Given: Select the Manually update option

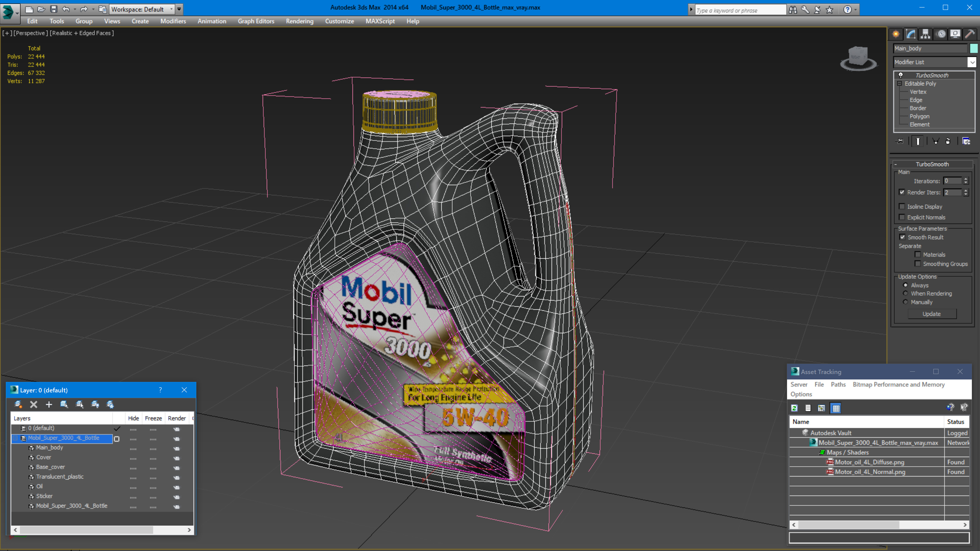Looking at the screenshot, I should (x=905, y=302).
